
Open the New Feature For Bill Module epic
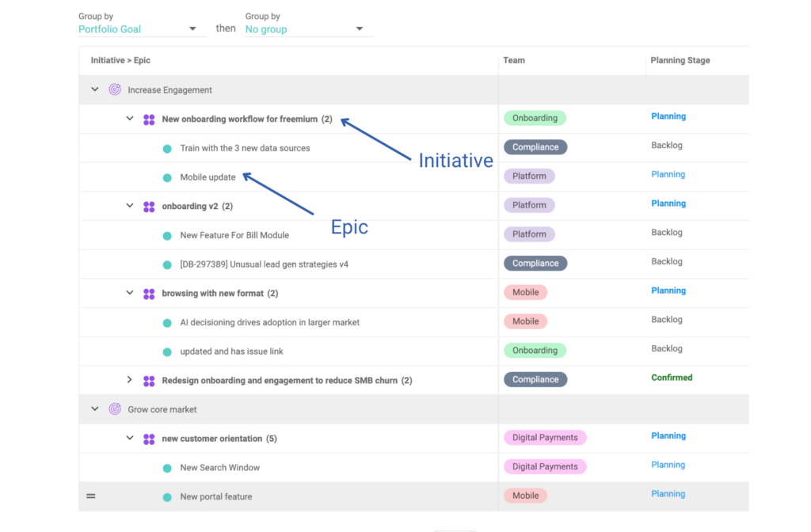coord(234,235)
